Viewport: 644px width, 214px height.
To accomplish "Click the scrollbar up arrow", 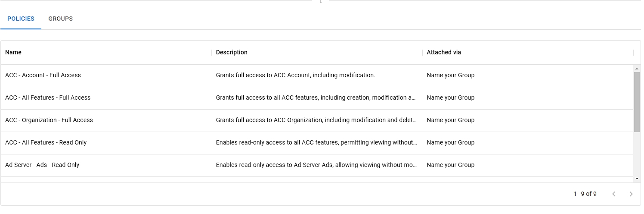I will [x=637, y=69].
